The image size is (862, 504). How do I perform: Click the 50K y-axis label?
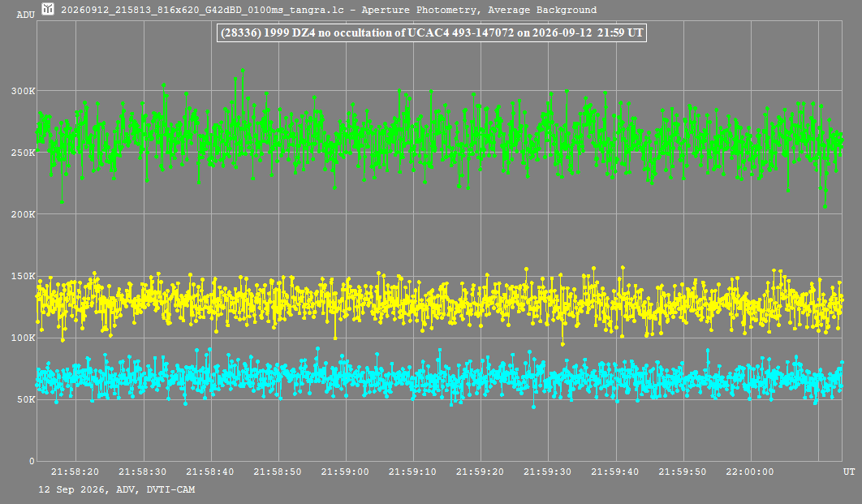26,399
